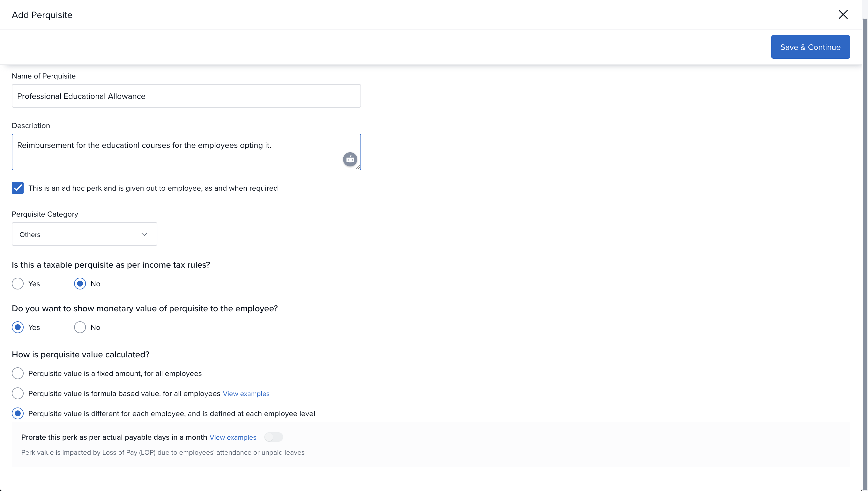
Task: Choose formula based value option
Action: click(17, 394)
